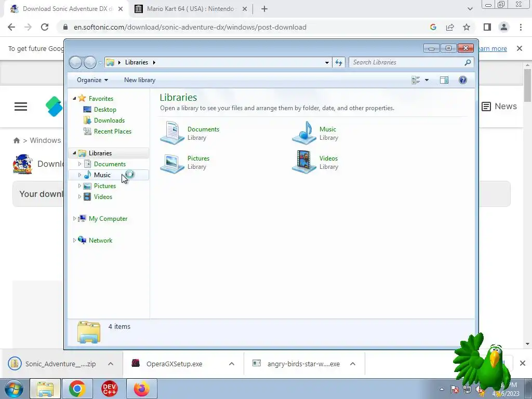Click Chrome icon on the taskbar
The height and width of the screenshot is (399, 532).
[77, 389]
